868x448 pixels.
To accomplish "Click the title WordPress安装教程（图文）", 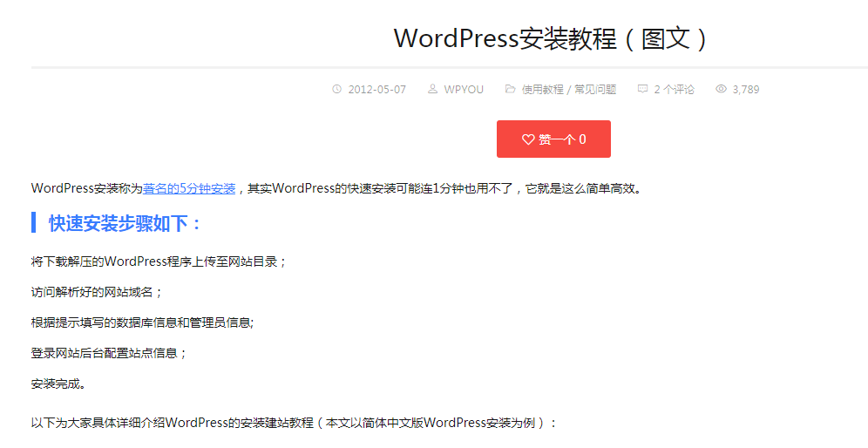I will (x=551, y=38).
